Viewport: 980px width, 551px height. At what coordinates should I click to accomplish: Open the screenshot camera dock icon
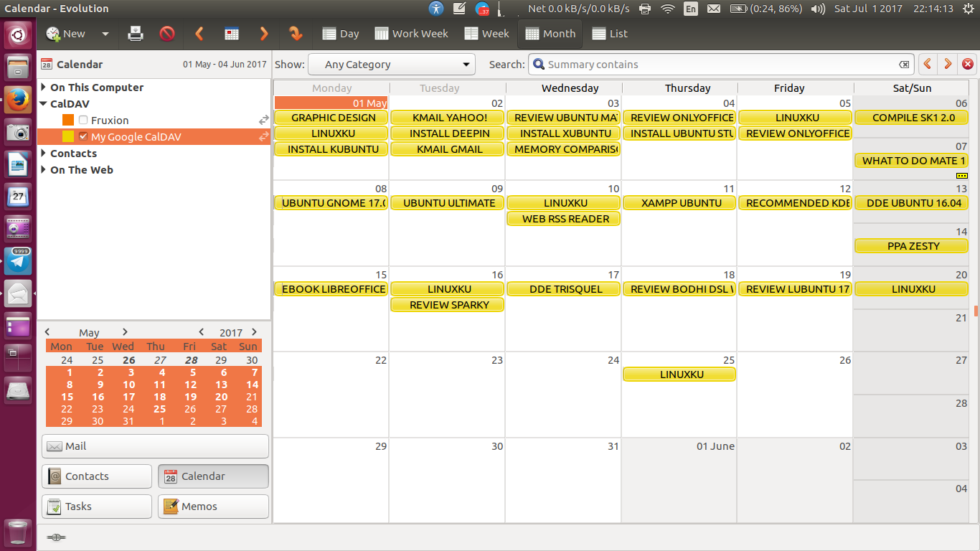click(x=19, y=132)
